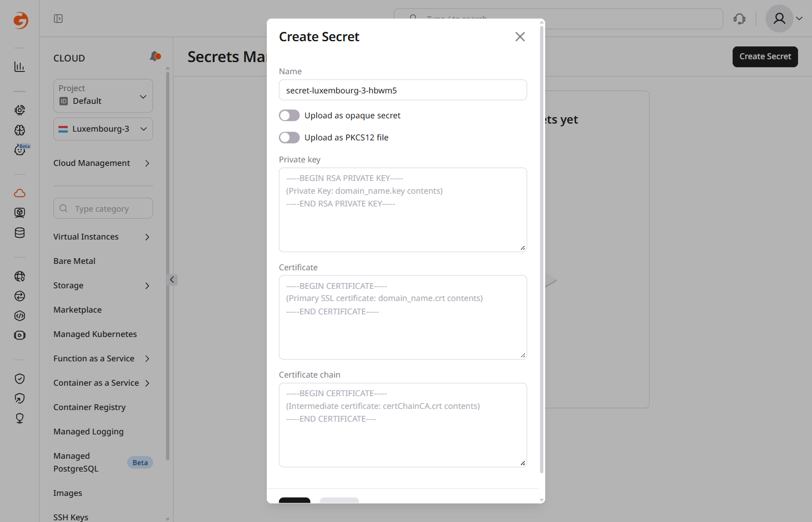
Task: Open the headset support icon
Action: point(739,19)
